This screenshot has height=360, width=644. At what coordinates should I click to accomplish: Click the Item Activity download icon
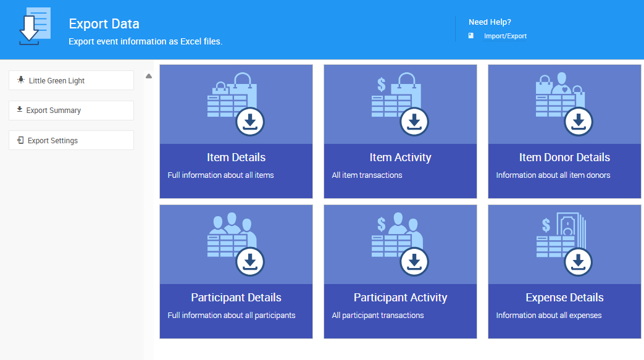414,122
